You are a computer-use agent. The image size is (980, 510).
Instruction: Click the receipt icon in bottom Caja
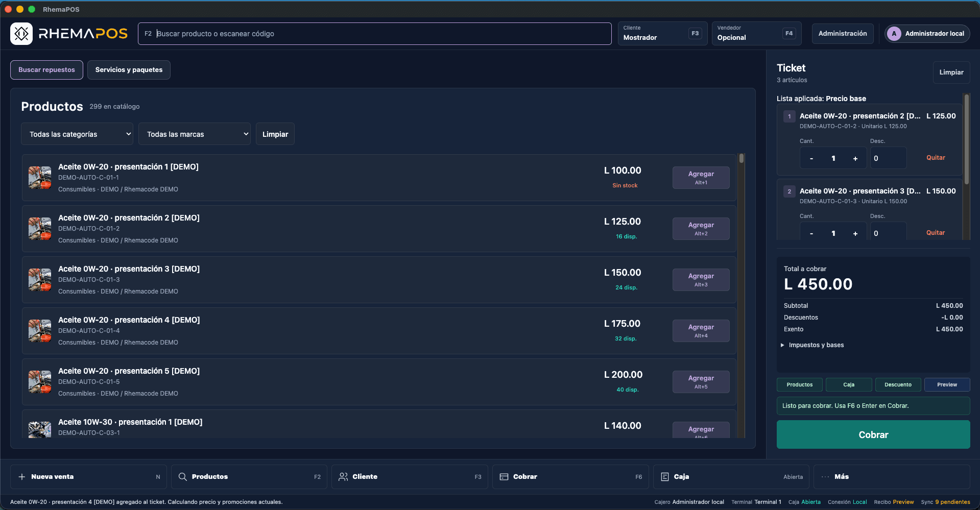click(x=665, y=477)
